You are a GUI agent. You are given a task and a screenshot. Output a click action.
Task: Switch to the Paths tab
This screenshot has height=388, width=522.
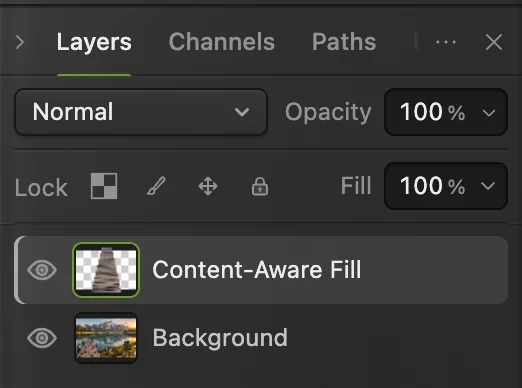[x=344, y=42]
